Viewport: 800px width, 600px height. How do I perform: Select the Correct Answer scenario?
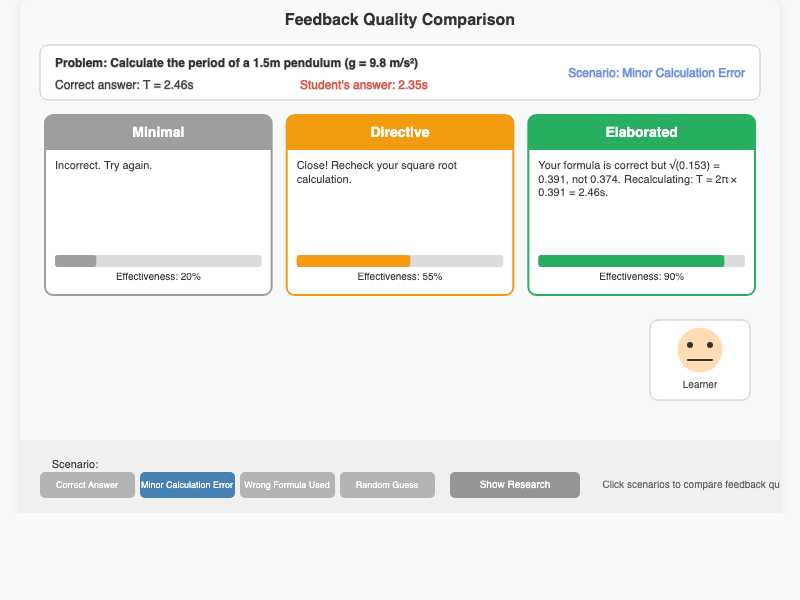[87, 484]
